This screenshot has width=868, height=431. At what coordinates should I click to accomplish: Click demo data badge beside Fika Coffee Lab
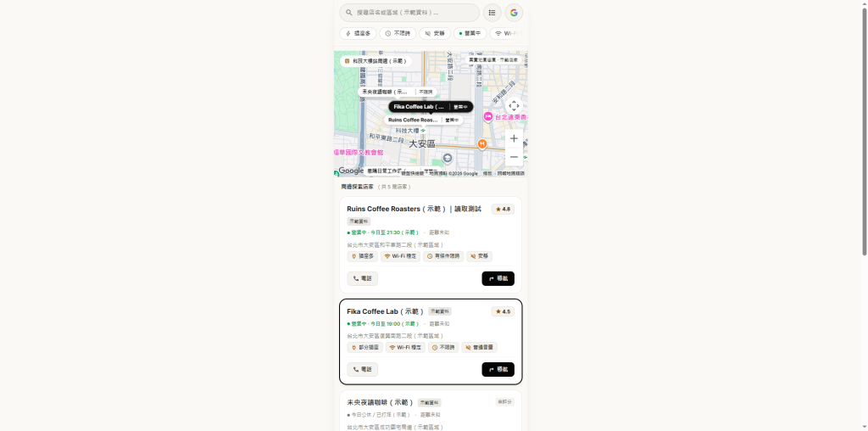click(440, 311)
